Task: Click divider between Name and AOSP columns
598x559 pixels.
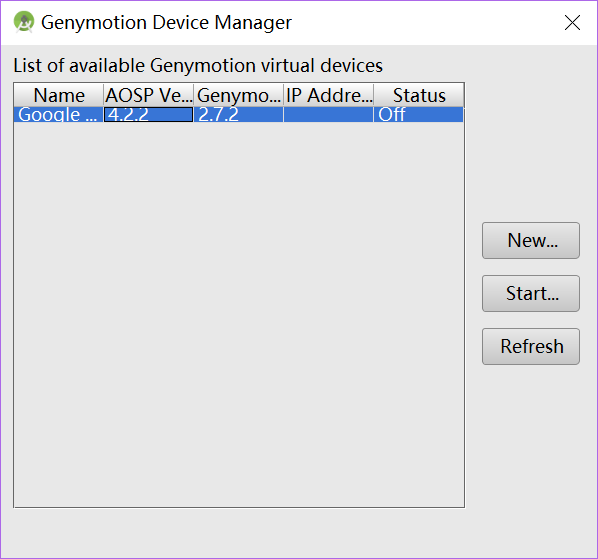Action: click(104, 95)
